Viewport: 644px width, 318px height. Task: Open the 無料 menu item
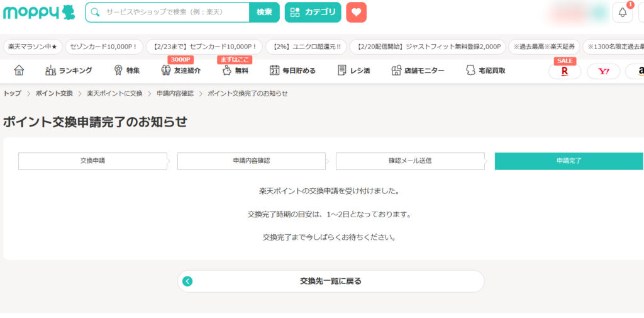(x=235, y=71)
